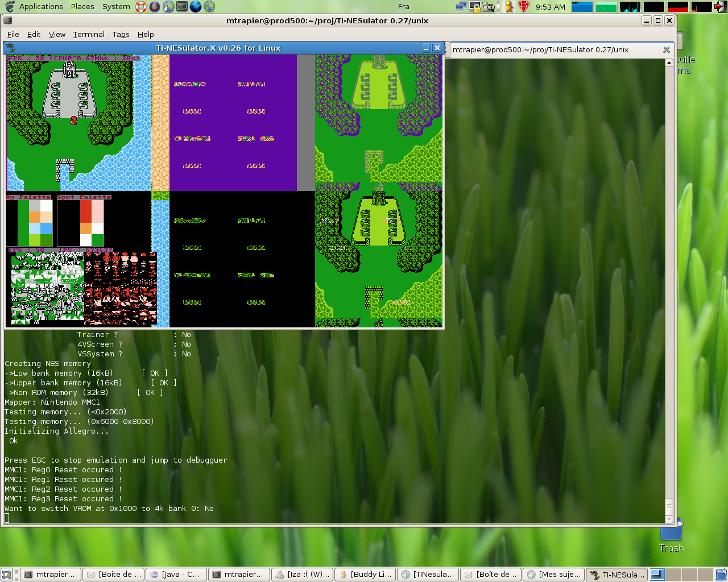The width and height of the screenshot is (728, 582).
Task: Open the Places menu
Action: point(82,7)
